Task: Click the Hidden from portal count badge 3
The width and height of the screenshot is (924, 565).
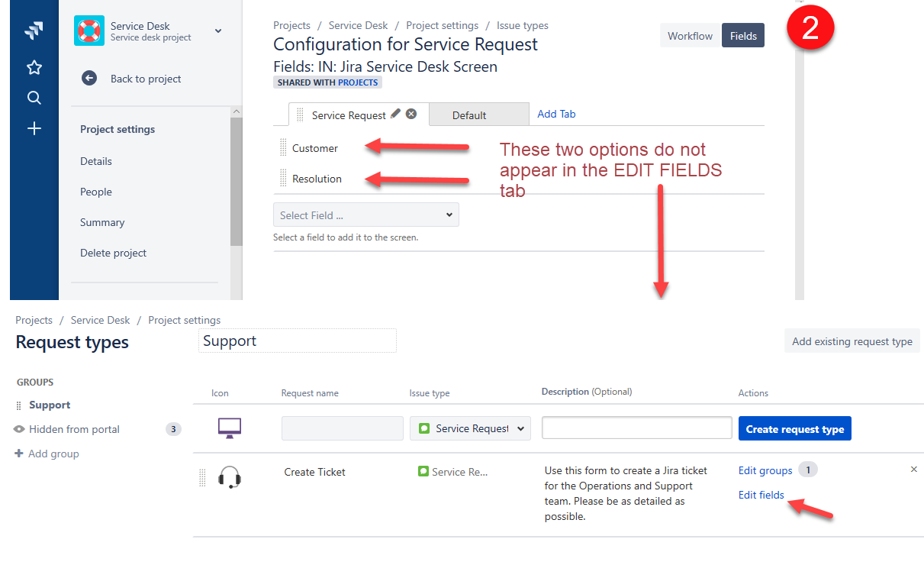Action: tap(173, 429)
